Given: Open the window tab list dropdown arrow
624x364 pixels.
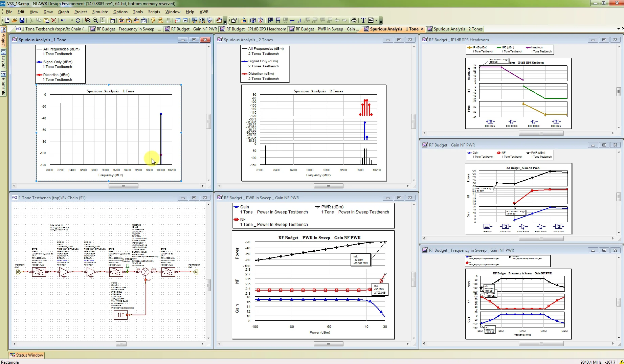Looking at the screenshot, I should pyautogui.click(x=618, y=29).
